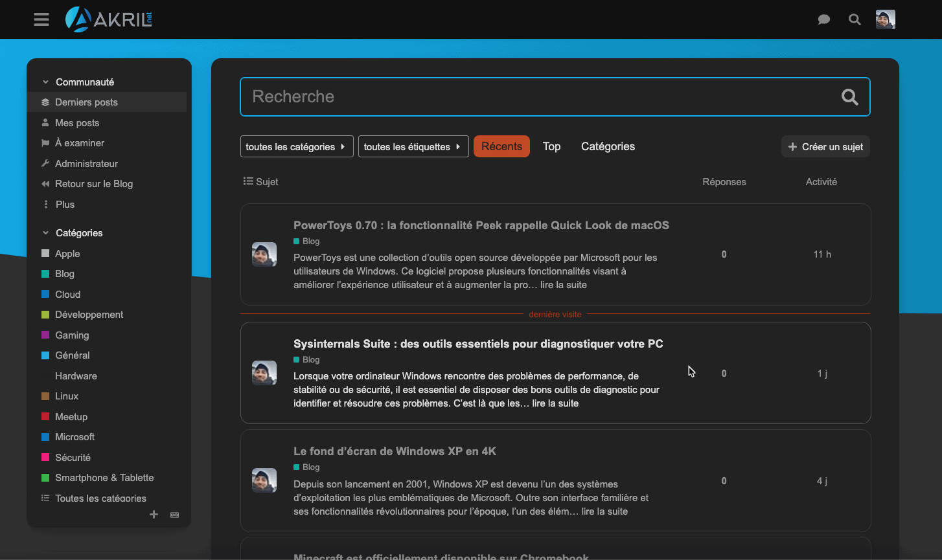Viewport: 942px width, 560px height.
Task: Open the user avatar menu in header
Action: (x=885, y=19)
